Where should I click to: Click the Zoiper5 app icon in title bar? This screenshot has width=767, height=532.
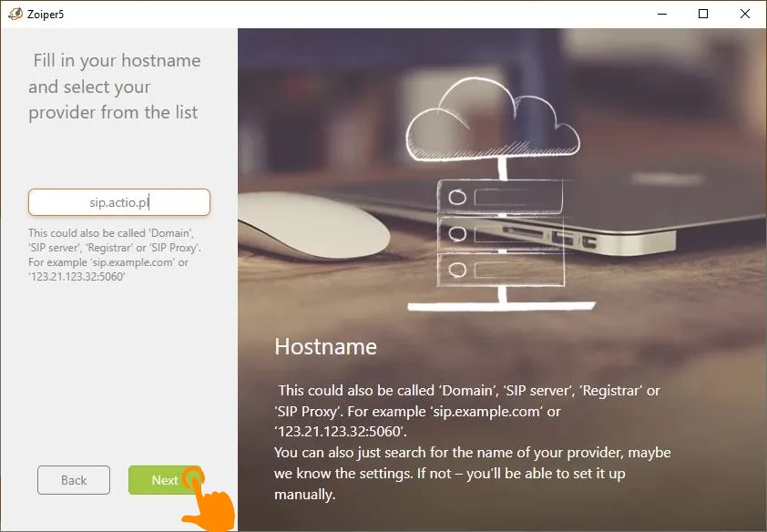tap(15, 14)
